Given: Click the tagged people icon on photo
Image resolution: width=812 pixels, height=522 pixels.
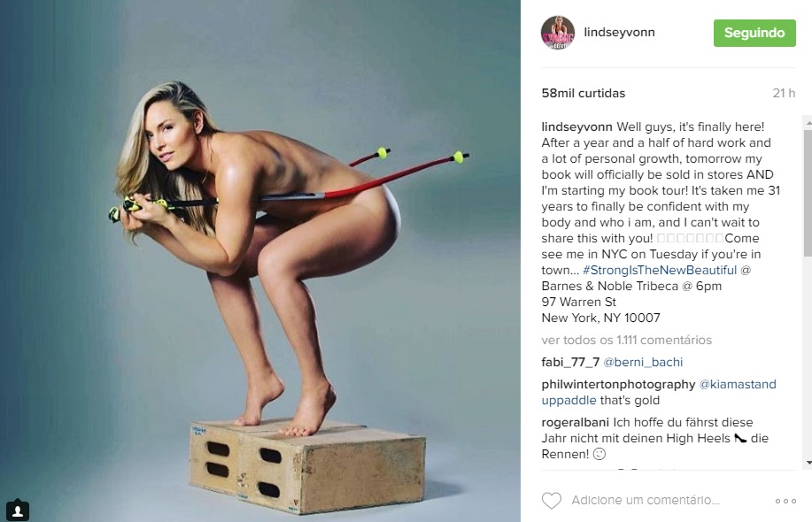Looking at the screenshot, I should click(17, 510).
